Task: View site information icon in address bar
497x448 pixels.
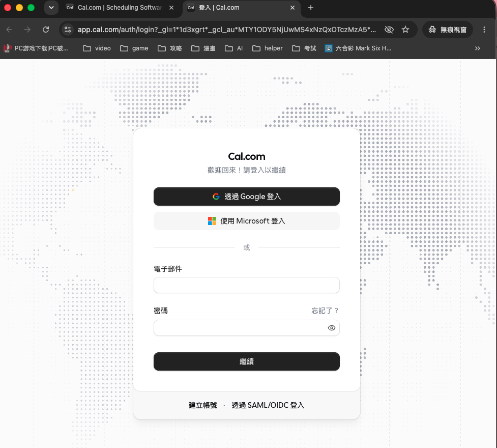Action: tap(68, 30)
